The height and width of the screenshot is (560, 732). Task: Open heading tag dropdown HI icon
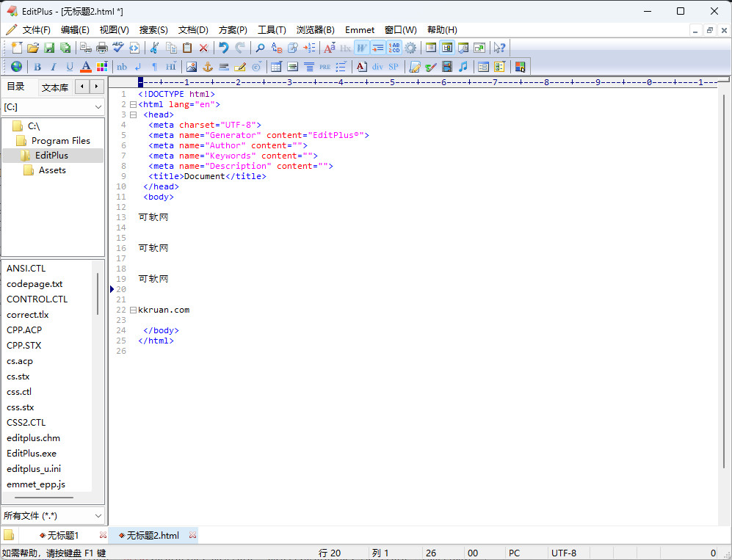171,67
